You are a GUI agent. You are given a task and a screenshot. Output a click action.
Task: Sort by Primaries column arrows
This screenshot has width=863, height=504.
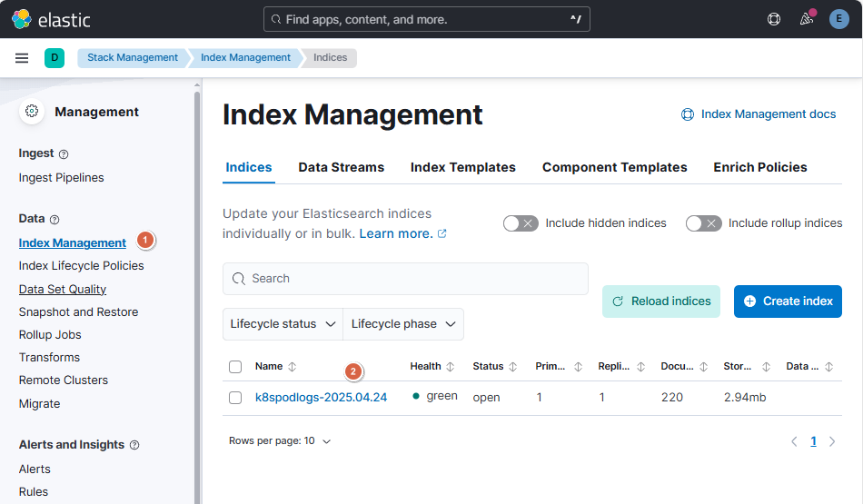click(x=578, y=367)
